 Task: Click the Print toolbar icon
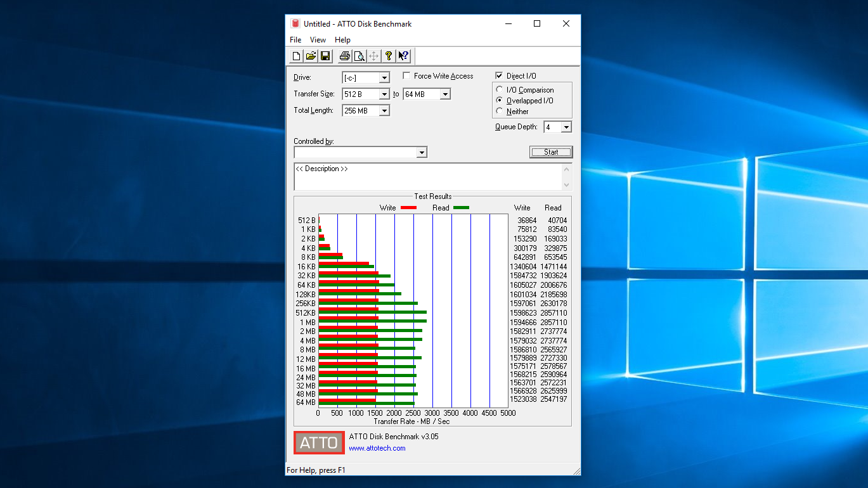[x=344, y=56]
